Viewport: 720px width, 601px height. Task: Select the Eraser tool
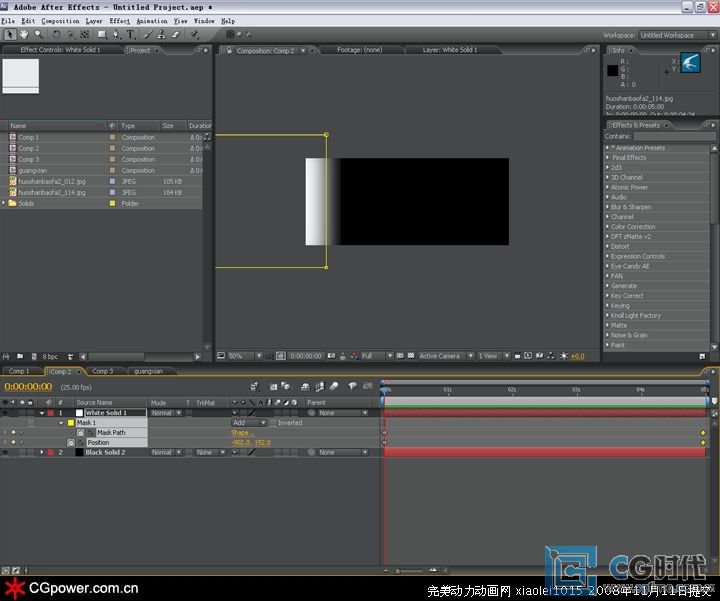(x=175, y=34)
